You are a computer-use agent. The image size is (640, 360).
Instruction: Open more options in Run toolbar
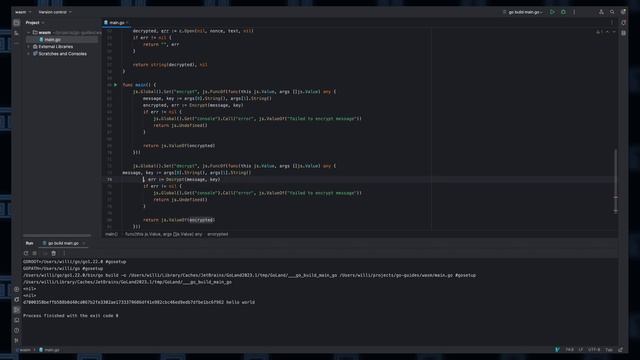coord(64,253)
